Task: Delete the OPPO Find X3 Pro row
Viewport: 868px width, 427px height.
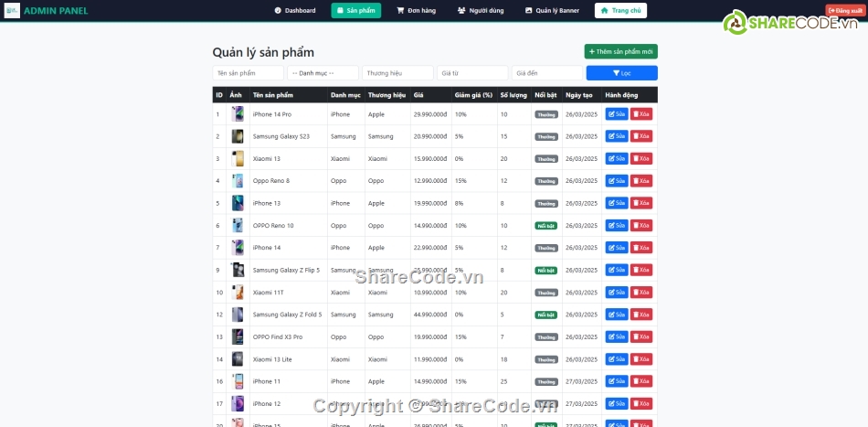Action: (641, 336)
